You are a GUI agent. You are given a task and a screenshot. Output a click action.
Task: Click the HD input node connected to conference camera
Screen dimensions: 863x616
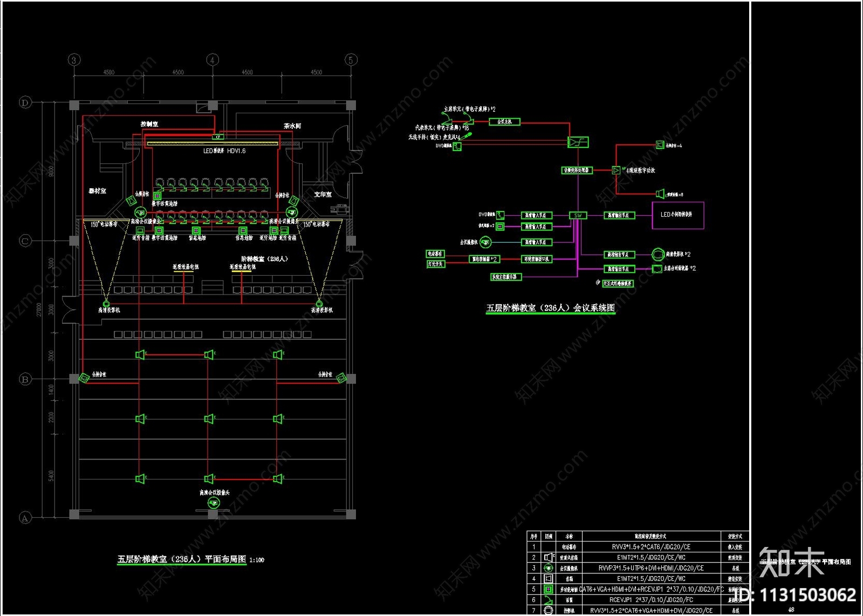pyautogui.click(x=536, y=242)
